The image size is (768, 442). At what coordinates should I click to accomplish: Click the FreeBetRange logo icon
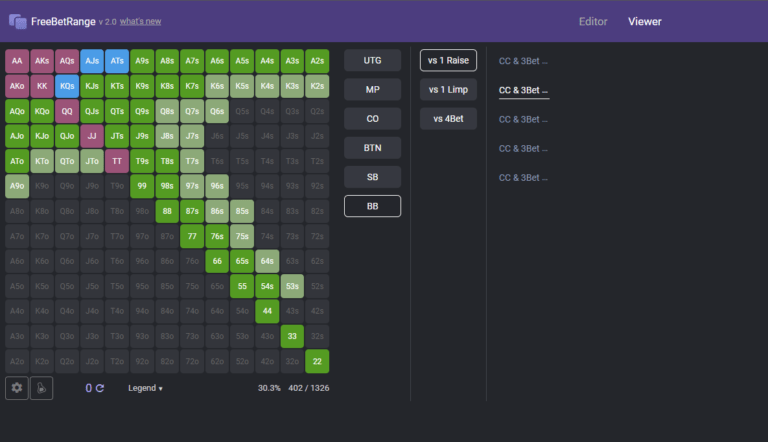click(x=17, y=21)
